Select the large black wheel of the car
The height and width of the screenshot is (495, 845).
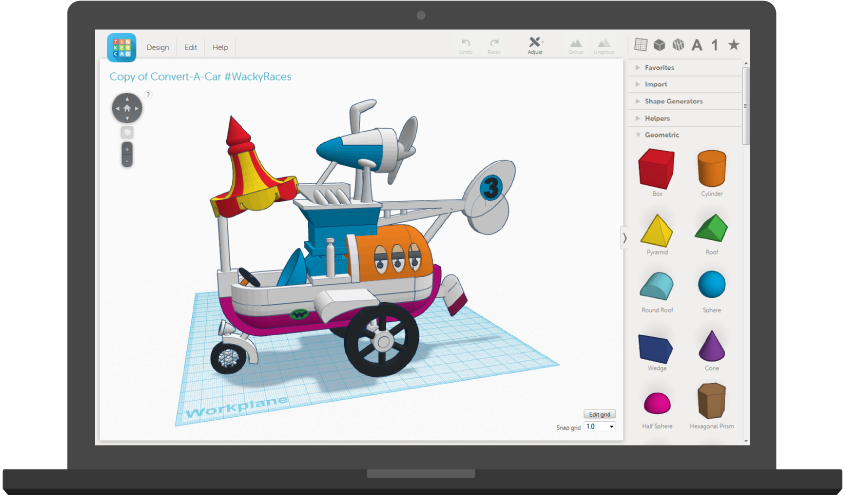(382, 339)
